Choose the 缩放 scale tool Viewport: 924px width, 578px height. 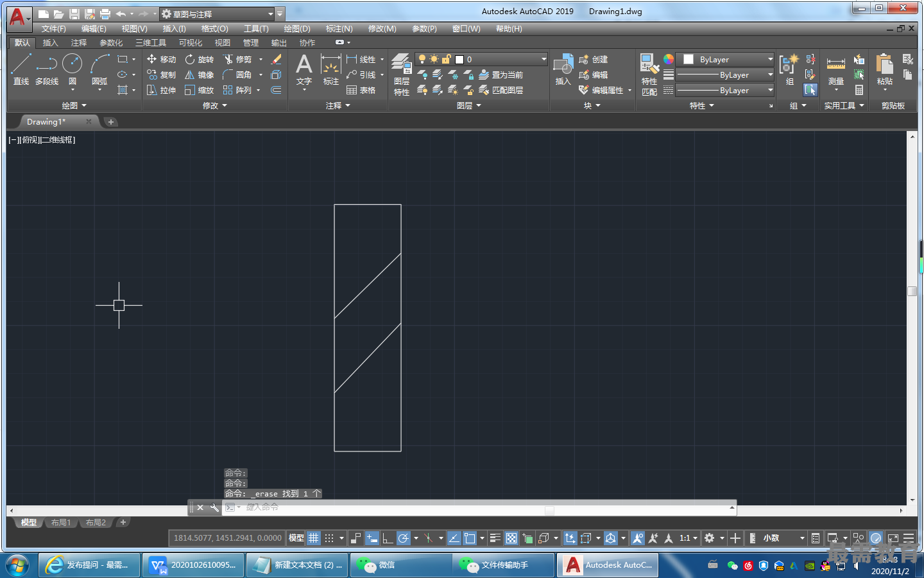pos(199,90)
